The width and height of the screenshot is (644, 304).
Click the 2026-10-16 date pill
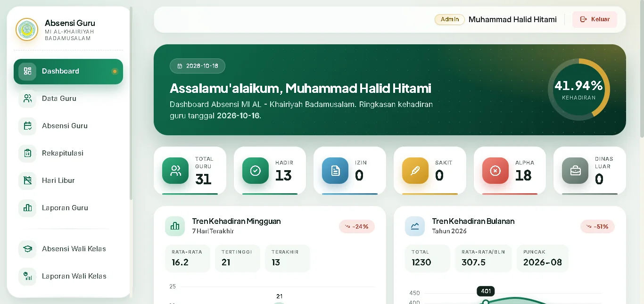click(x=198, y=66)
